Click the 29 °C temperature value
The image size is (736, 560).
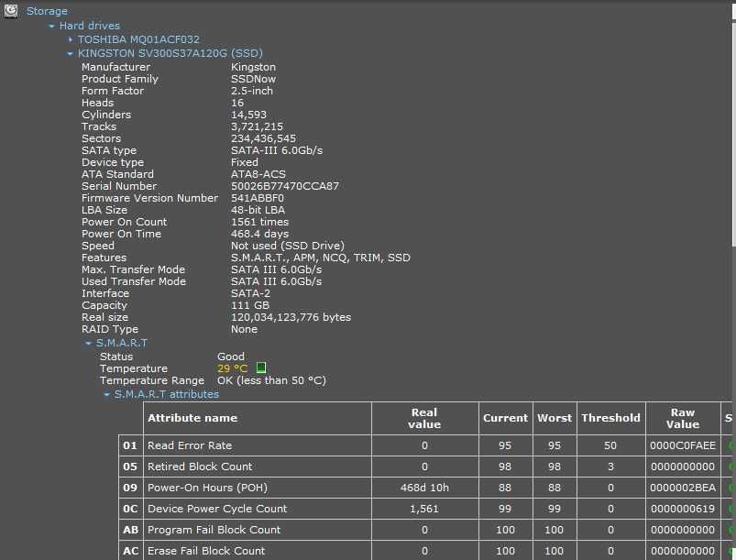[232, 368]
